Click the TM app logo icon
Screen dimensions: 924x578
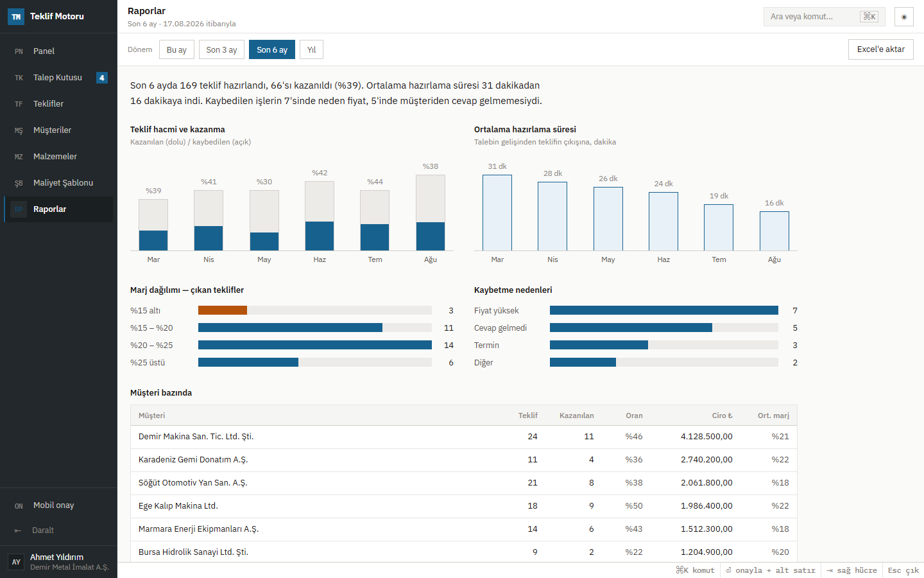(16, 17)
